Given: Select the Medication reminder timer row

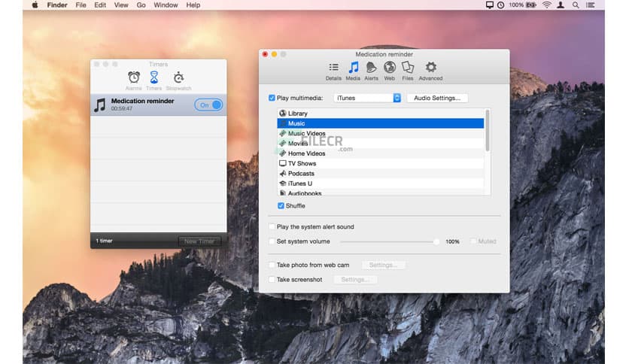Looking at the screenshot, I should pos(159,105).
